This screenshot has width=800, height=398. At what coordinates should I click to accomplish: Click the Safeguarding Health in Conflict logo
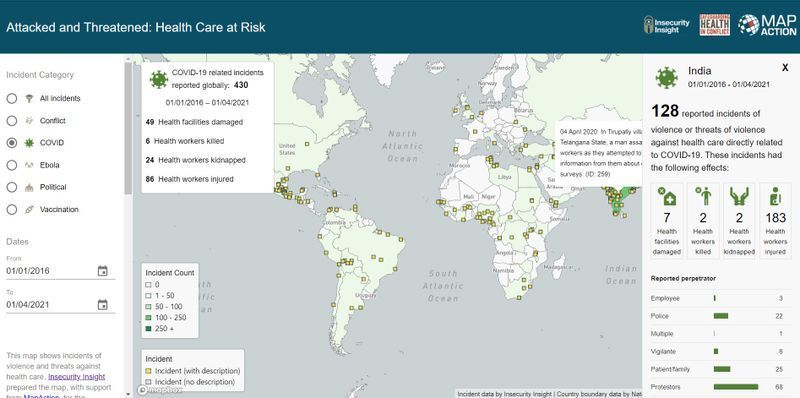(x=714, y=25)
